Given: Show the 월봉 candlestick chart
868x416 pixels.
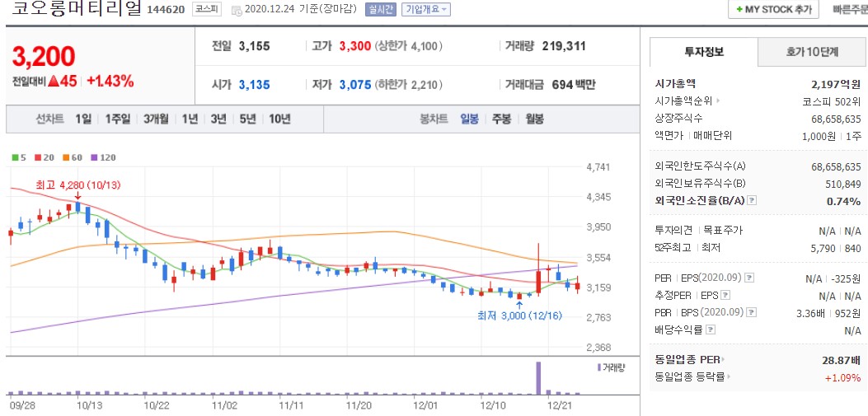Looking at the screenshot, I should [534, 119].
